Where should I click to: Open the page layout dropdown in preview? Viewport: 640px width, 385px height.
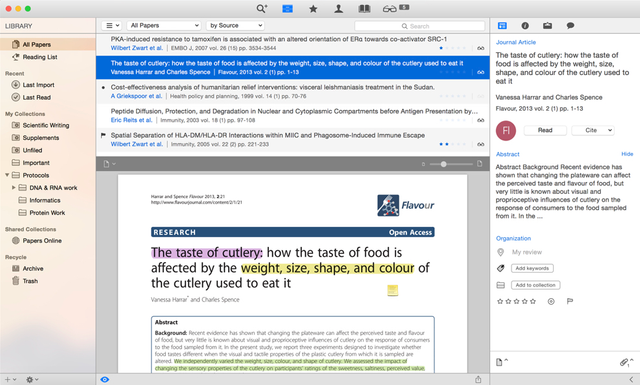(109, 164)
